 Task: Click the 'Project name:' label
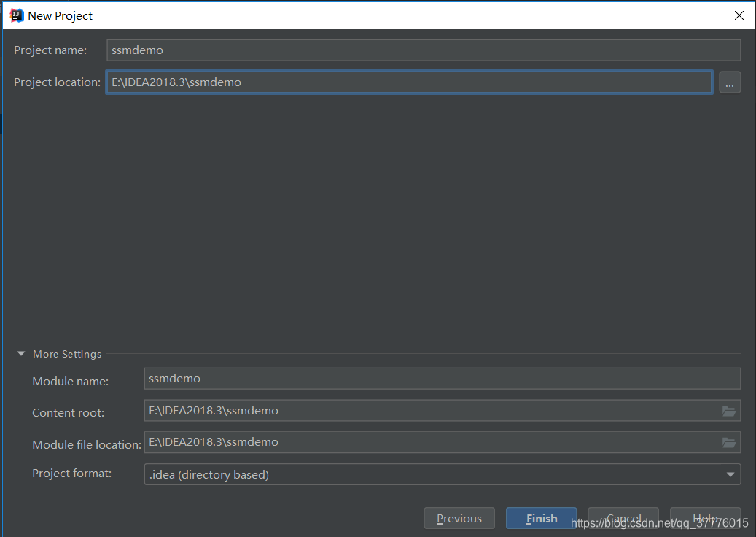[x=50, y=50]
